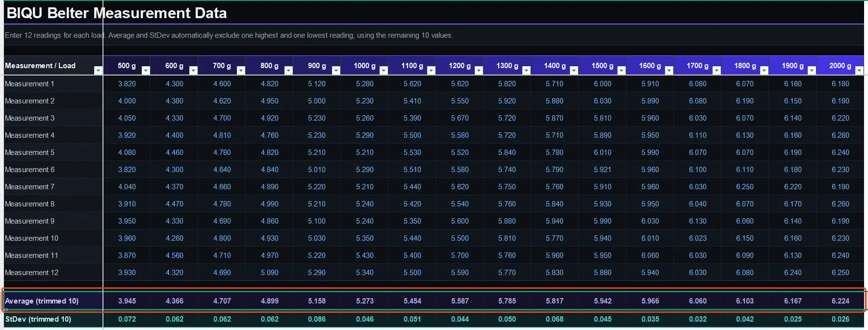Open the Measurement / Load filter dropdown
The width and height of the screenshot is (868, 330).
coord(98,71)
